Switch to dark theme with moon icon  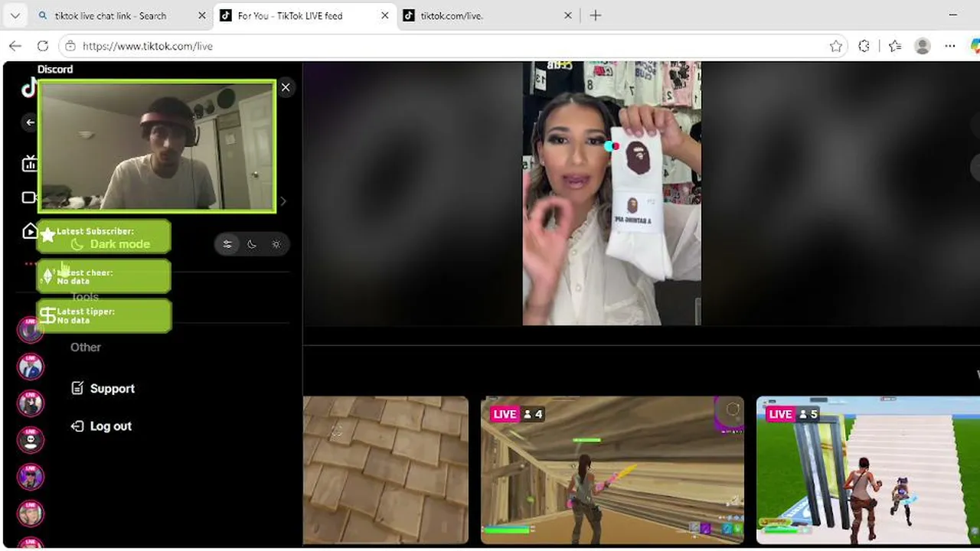252,244
